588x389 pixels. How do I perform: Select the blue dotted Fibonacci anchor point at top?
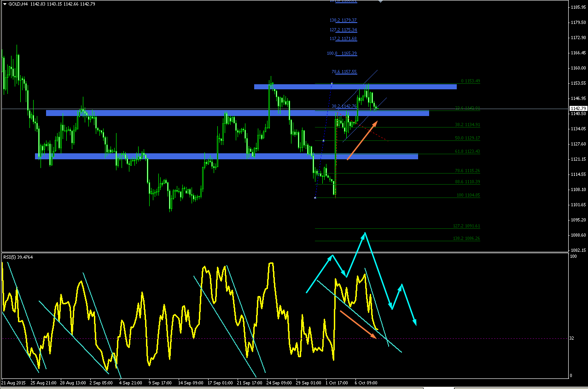[x=332, y=84]
